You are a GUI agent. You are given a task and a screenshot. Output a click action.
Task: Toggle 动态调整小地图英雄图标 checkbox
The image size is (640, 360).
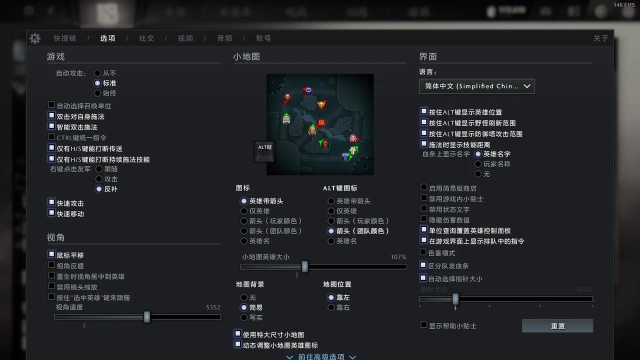(238, 344)
